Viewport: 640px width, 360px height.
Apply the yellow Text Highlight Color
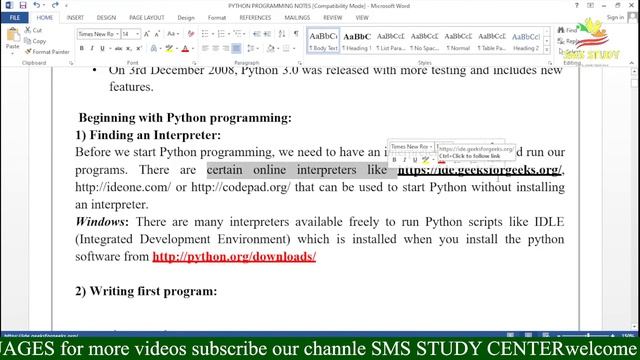[x=169, y=49]
